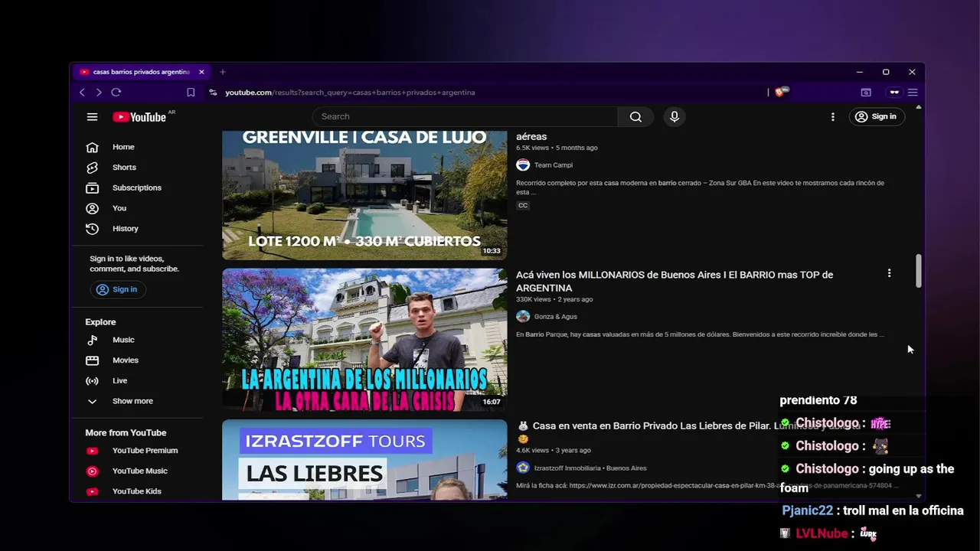
Task: Open Music under Explore
Action: tap(138, 340)
